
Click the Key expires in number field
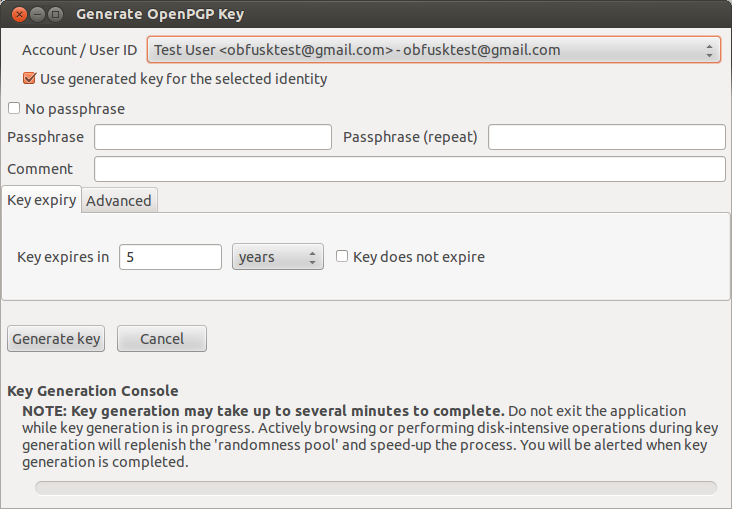click(170, 257)
